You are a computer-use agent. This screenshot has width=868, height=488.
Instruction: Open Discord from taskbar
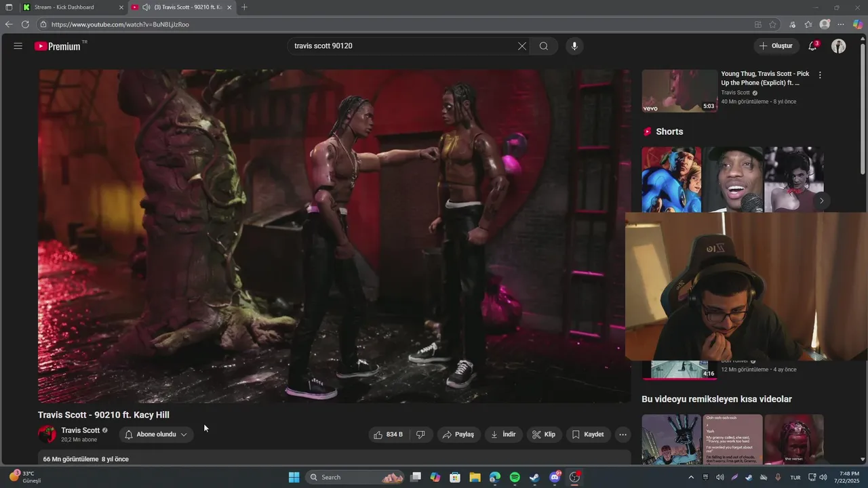coord(555,477)
